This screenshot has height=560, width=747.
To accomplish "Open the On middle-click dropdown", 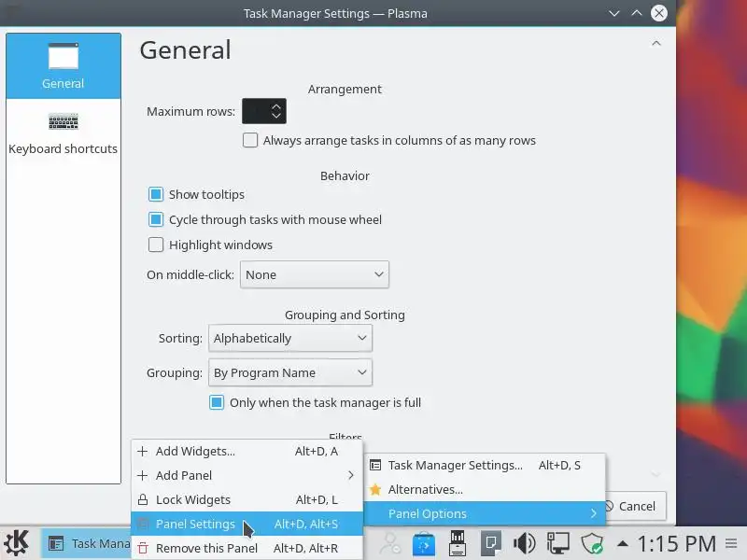I will coord(315,274).
